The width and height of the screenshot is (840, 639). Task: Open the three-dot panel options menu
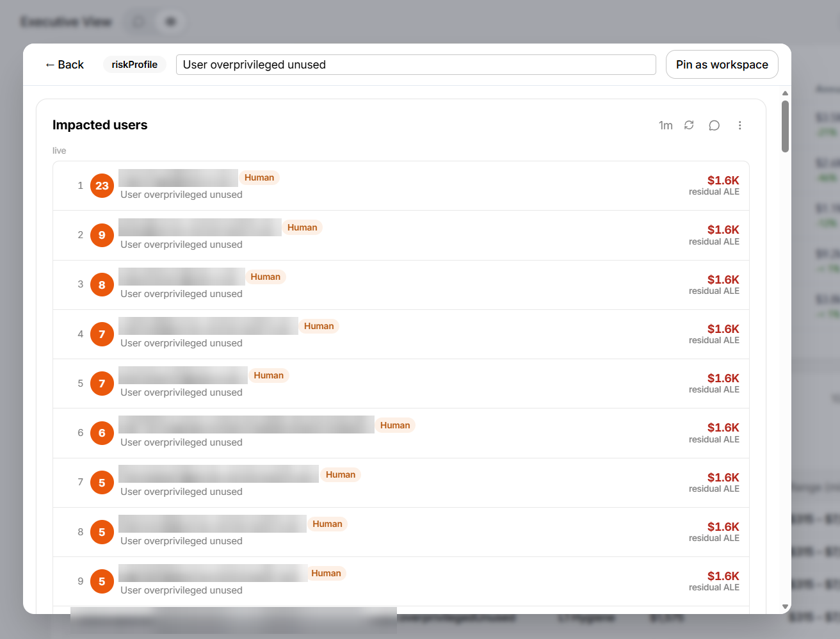[x=740, y=125]
